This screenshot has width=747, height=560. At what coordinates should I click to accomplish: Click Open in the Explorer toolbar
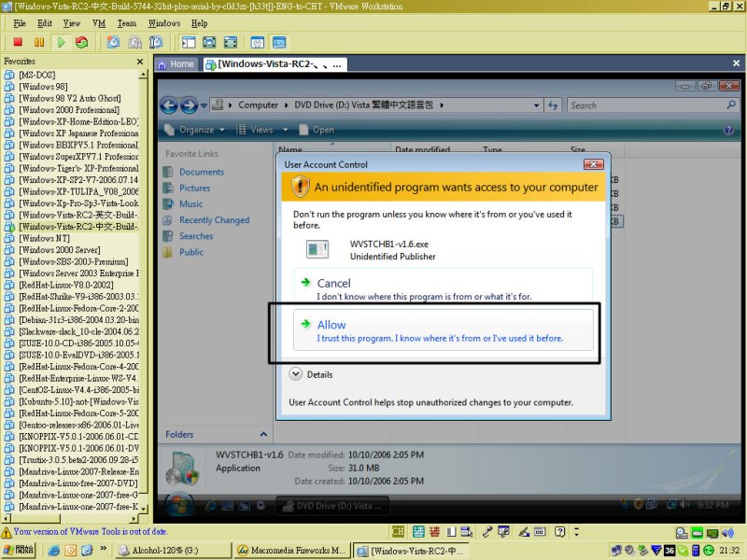click(317, 130)
